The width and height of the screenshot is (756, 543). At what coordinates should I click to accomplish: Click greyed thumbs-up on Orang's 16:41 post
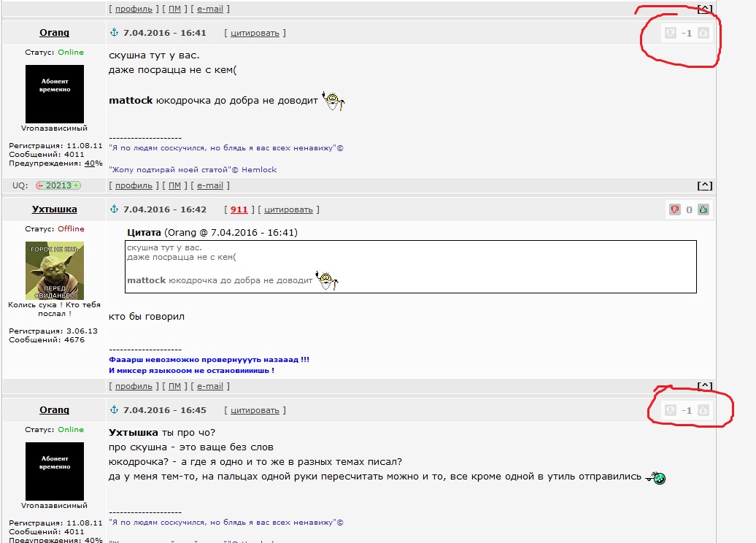[x=703, y=34]
